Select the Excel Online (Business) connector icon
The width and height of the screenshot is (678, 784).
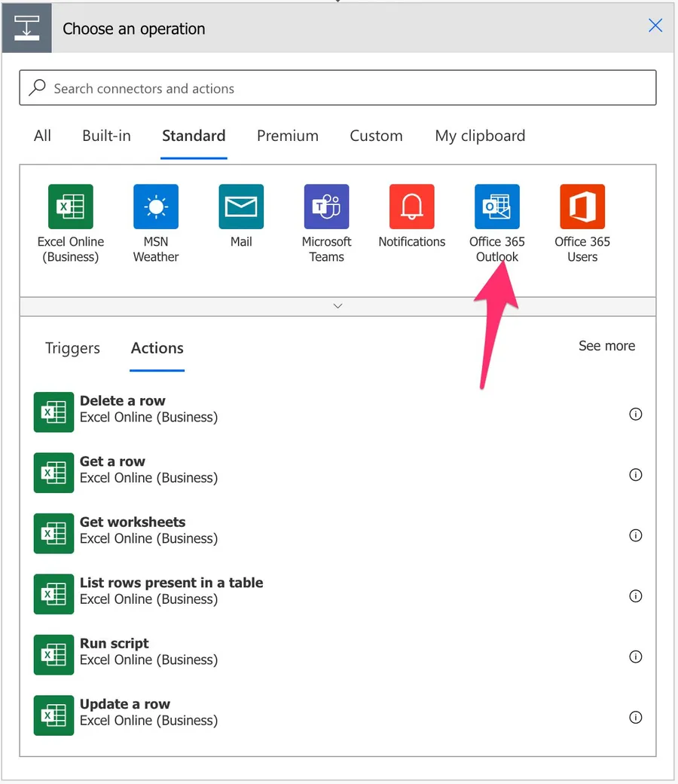point(71,207)
